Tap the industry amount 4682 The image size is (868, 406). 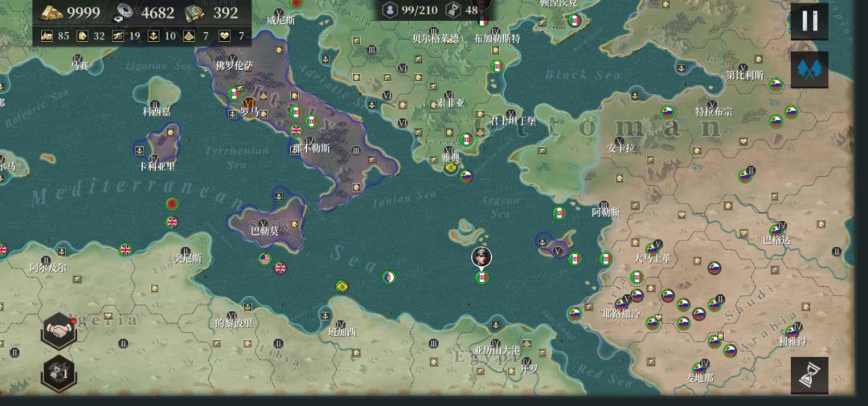click(158, 12)
